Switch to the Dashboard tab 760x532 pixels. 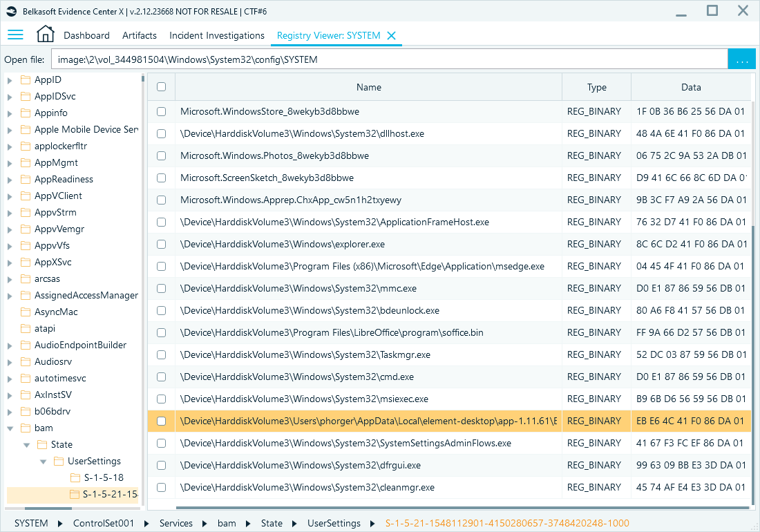point(87,35)
